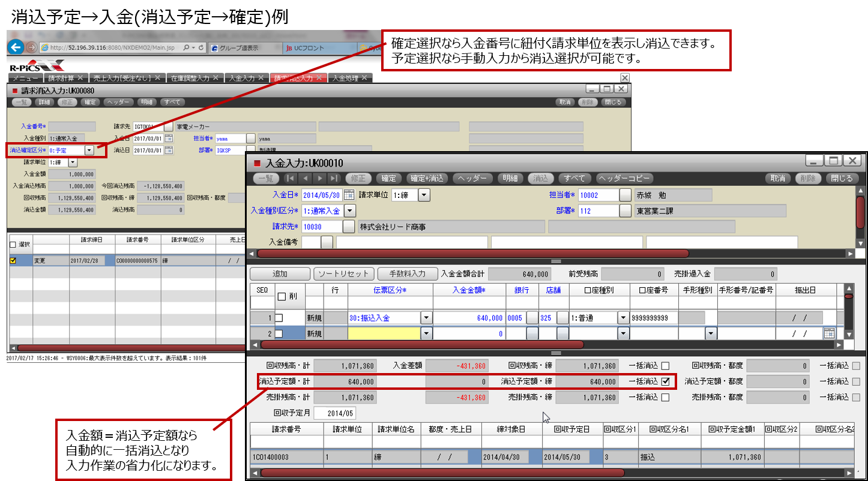
Task: Click lookup button after 店舗 code 325
Action: (x=562, y=318)
